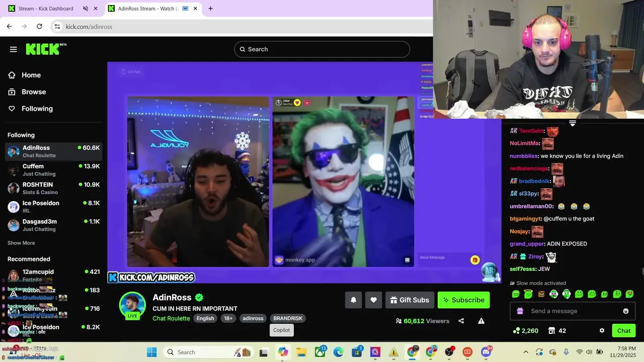Click the chat message input

click(572, 311)
